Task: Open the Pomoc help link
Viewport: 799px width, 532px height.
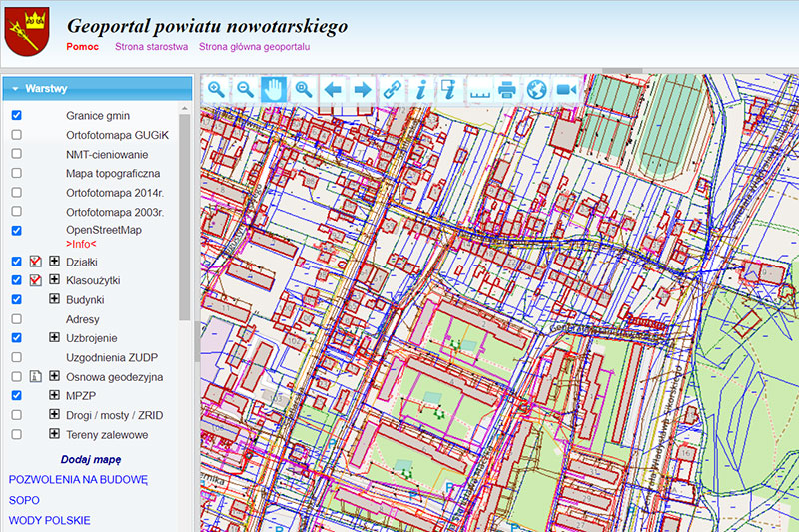Action: coord(82,46)
